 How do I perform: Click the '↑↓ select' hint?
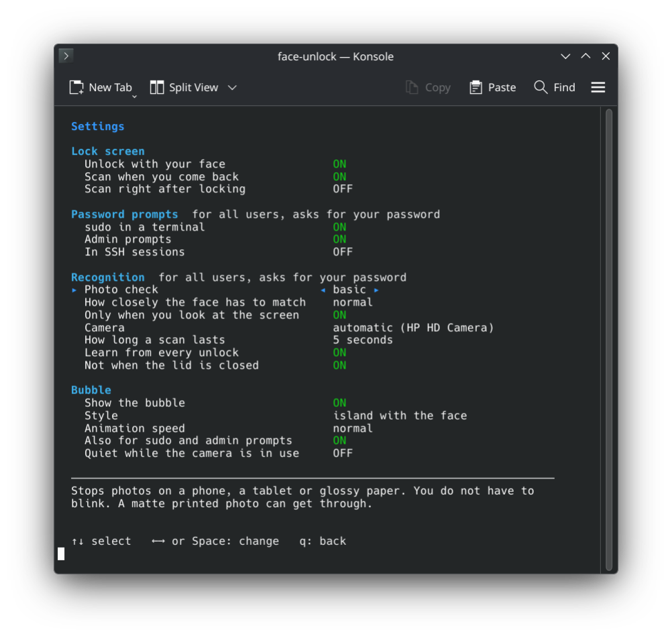click(101, 541)
